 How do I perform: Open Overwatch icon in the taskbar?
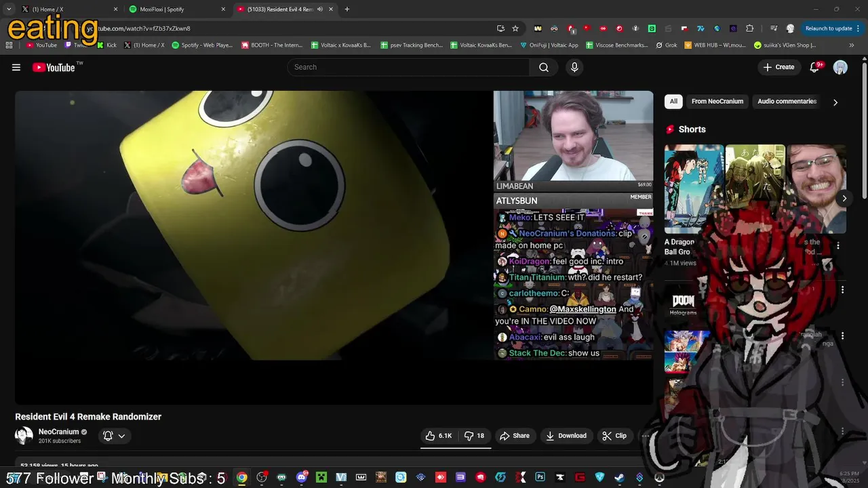[659, 477]
